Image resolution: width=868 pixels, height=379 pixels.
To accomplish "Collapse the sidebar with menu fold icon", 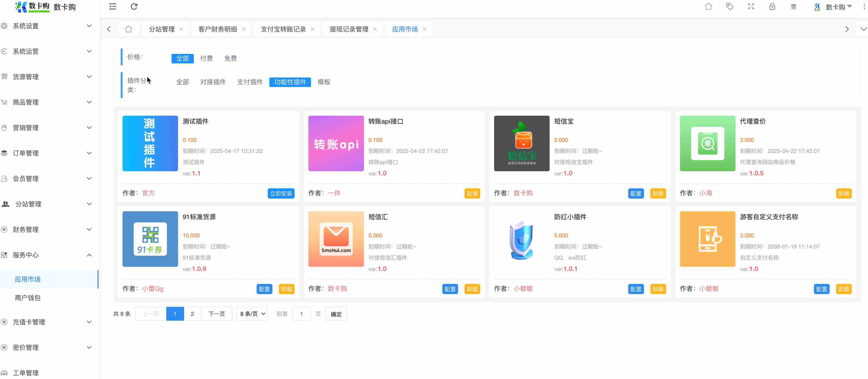I will point(113,6).
